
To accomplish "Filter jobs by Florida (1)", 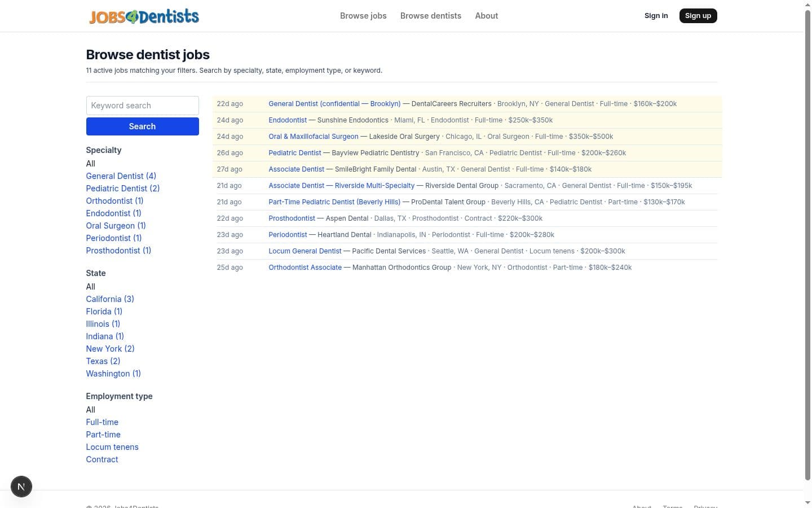I will pos(104,312).
